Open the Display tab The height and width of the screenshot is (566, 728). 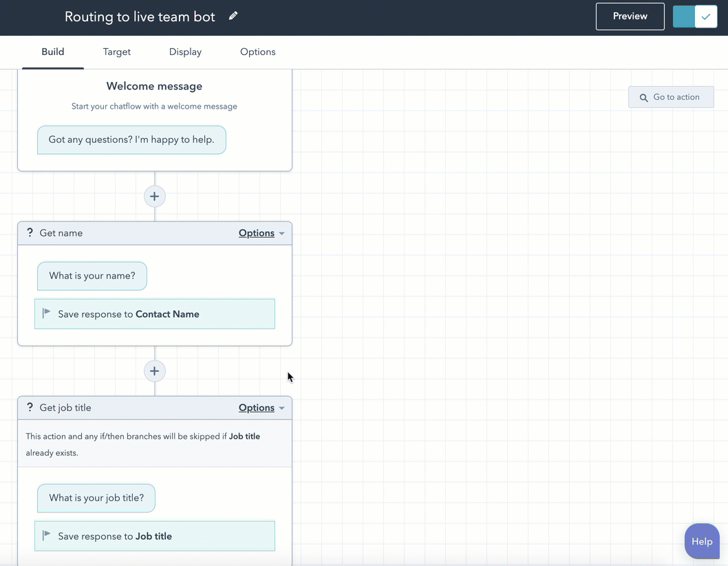click(x=184, y=52)
